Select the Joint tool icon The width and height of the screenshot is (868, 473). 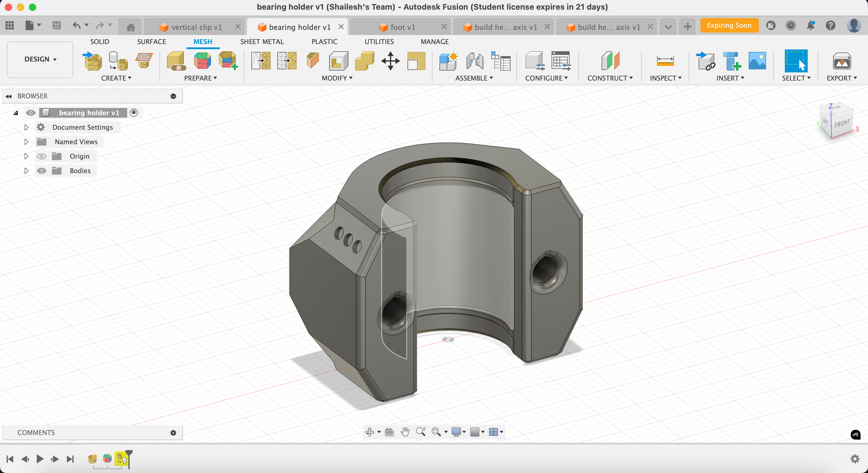click(x=475, y=61)
